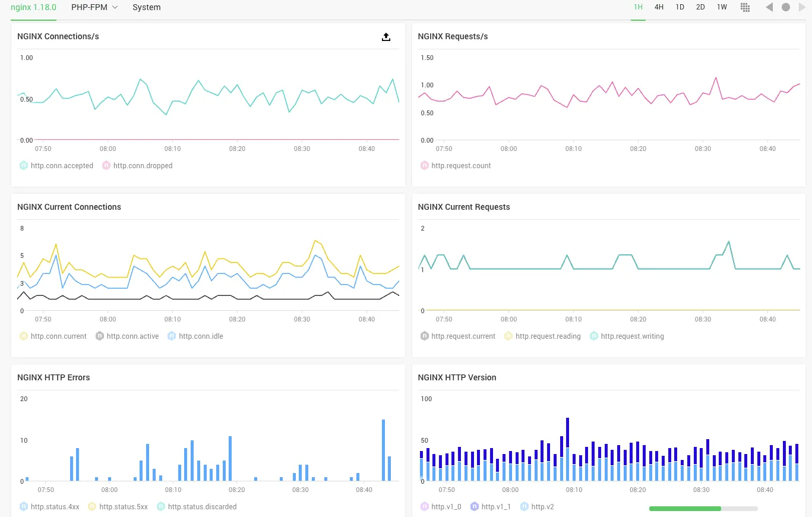The height and width of the screenshot is (517, 812).
Task: Click the 1W time range button
Action: coord(722,7)
